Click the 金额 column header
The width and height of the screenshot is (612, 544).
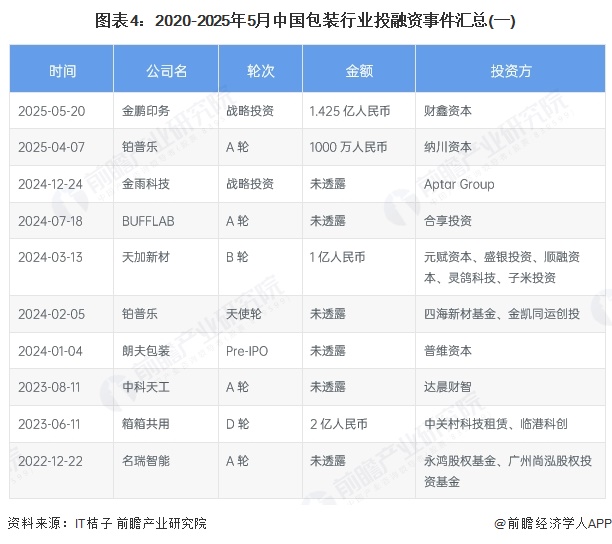click(359, 71)
